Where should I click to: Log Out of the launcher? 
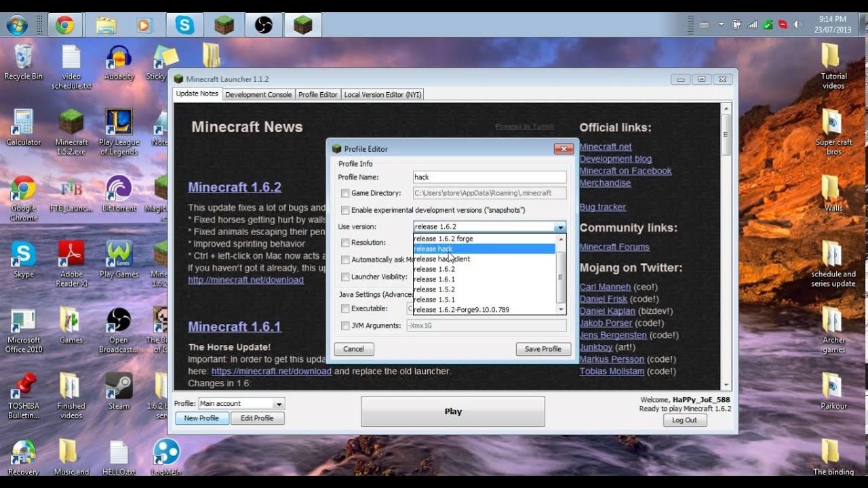pyautogui.click(x=684, y=420)
